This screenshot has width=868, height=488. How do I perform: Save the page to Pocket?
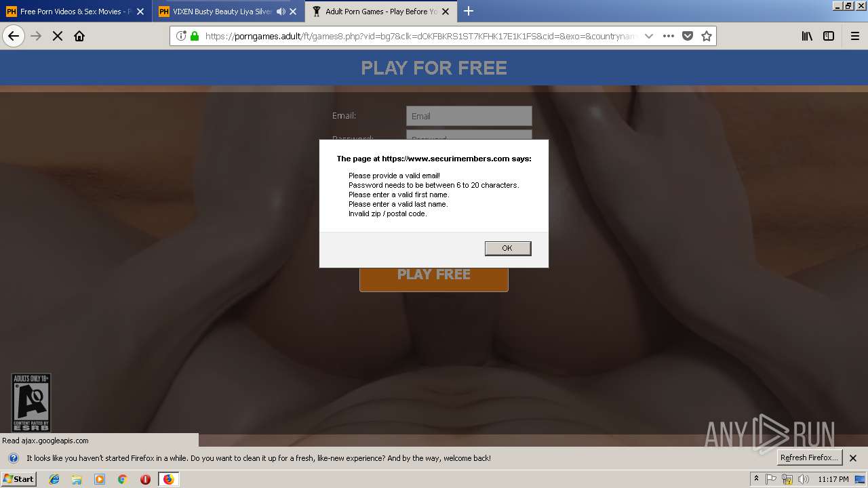tap(688, 36)
